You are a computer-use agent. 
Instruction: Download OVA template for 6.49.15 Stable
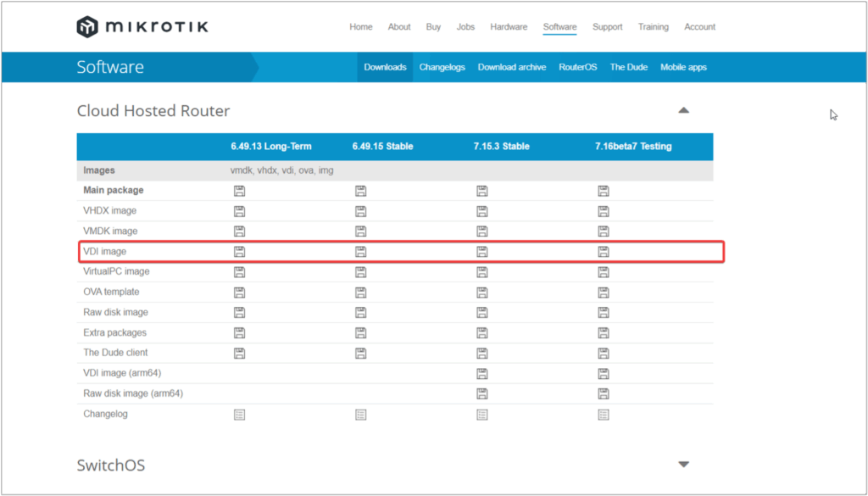[x=361, y=293]
